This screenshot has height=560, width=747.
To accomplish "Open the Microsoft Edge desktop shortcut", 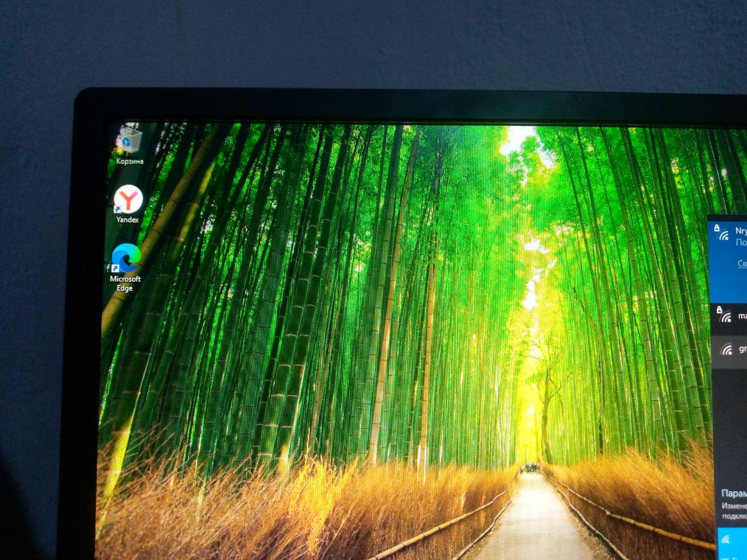I will click(x=125, y=268).
